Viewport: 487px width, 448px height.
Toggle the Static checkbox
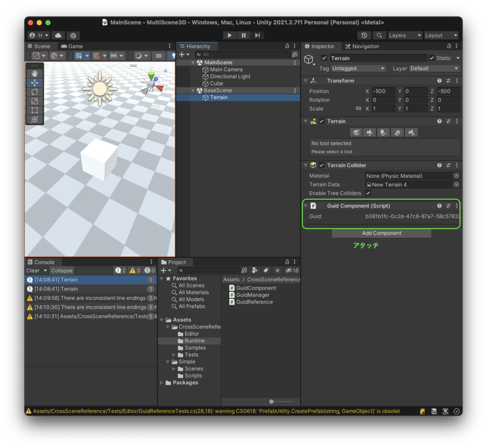pos(432,58)
